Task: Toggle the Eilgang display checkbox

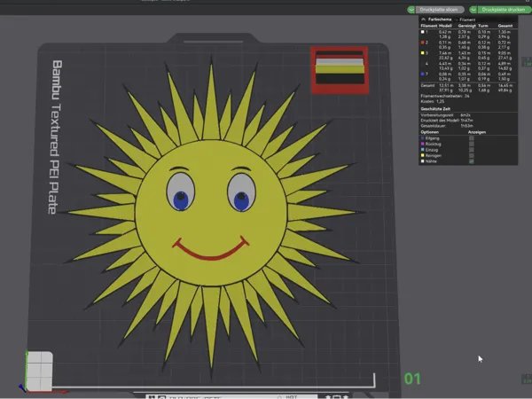Action: [472, 138]
